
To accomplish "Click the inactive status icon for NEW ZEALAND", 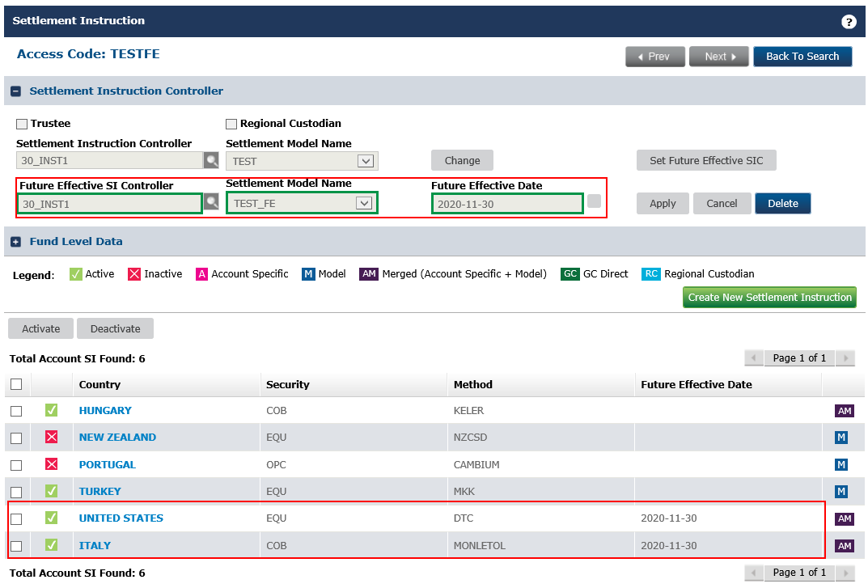I will click(x=52, y=437).
